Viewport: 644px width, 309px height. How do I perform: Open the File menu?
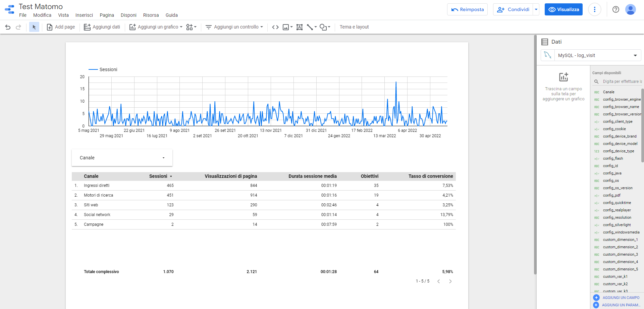coord(23,15)
